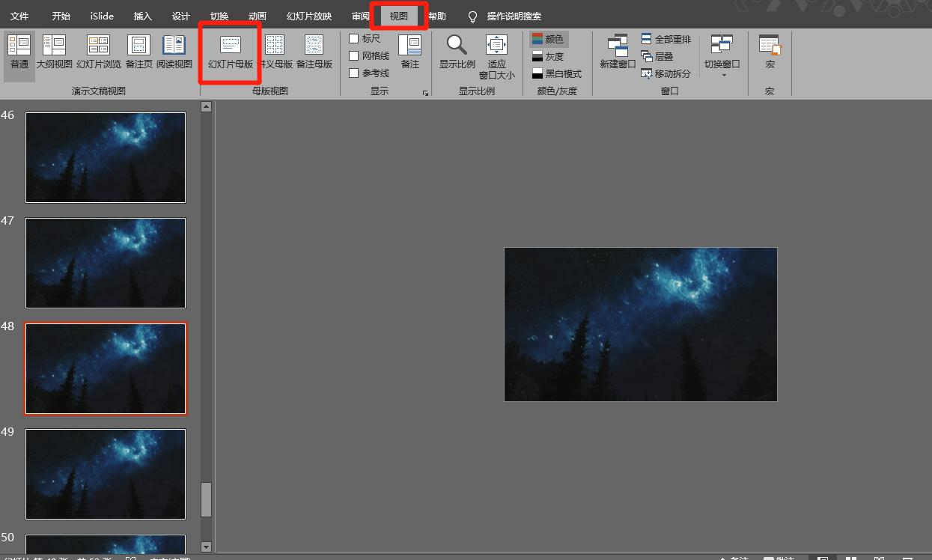Open 阅读视图 reading view
932x560 pixels.
[174, 51]
